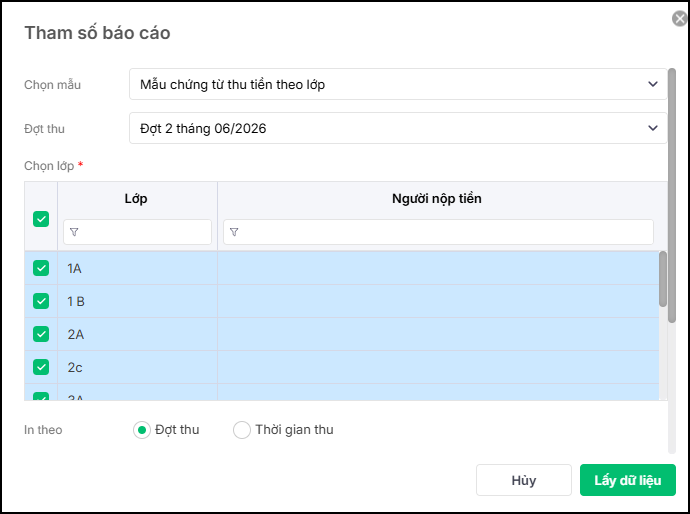Uncheck class 1 B checkbox
The image size is (690, 514).
coord(41,301)
